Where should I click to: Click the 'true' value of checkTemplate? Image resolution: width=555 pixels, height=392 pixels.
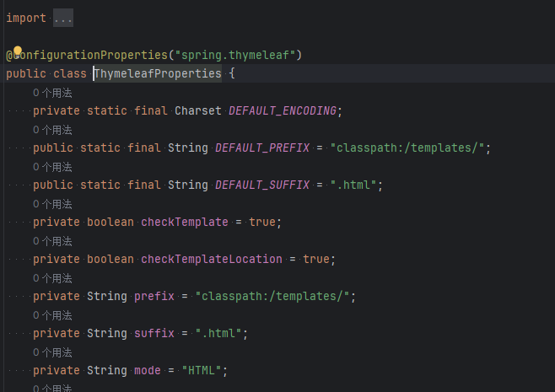262,223
